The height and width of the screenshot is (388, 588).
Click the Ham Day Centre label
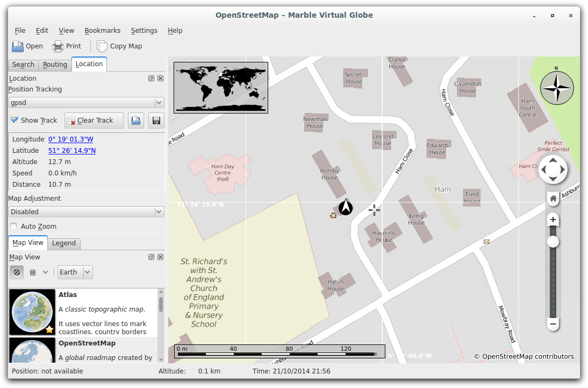pyautogui.click(x=223, y=173)
